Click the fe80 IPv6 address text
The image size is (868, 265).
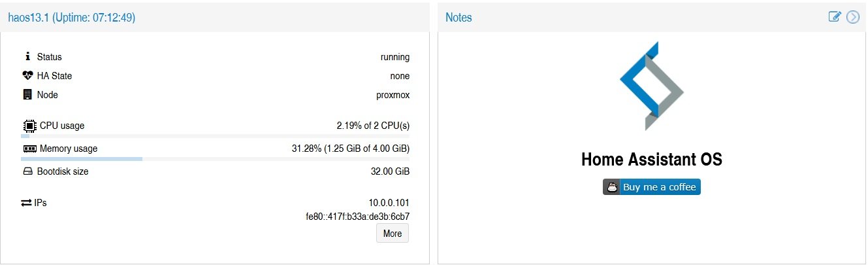[358, 217]
